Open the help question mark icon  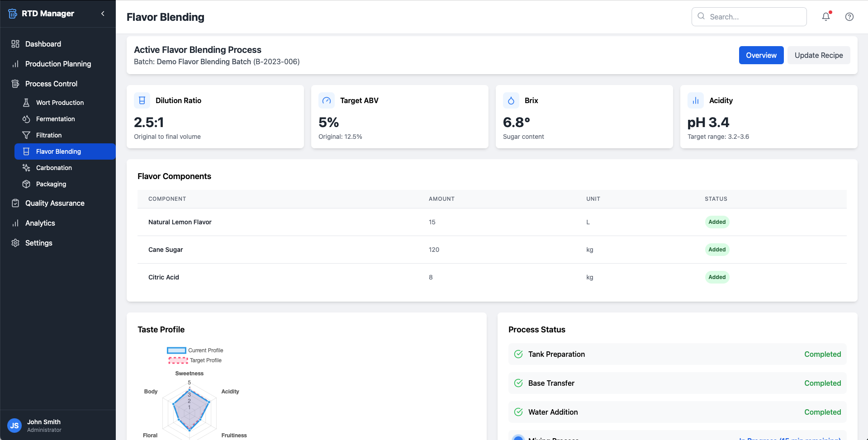849,17
